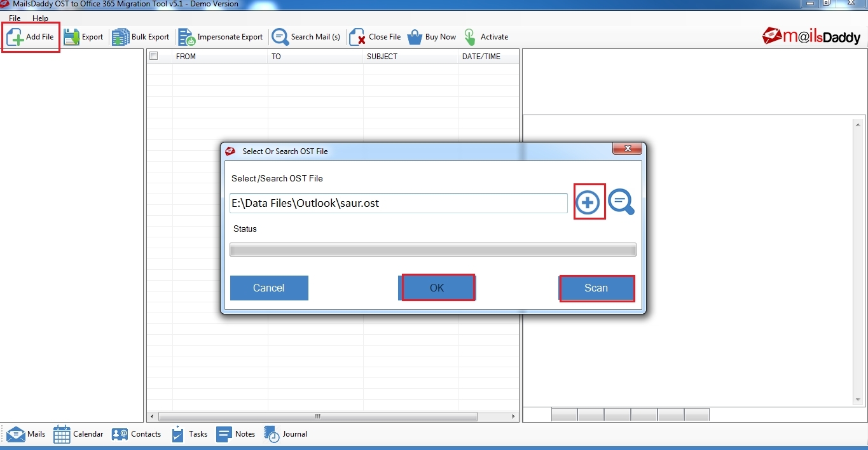Viewport: 868px width, 450px height.
Task: Open the Help menu
Action: (40, 18)
